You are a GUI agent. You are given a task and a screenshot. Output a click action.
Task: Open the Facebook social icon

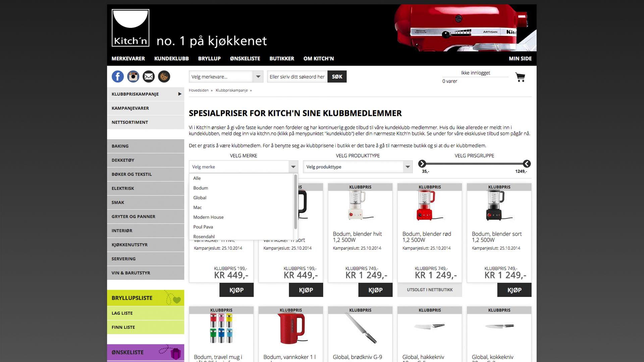tap(118, 77)
